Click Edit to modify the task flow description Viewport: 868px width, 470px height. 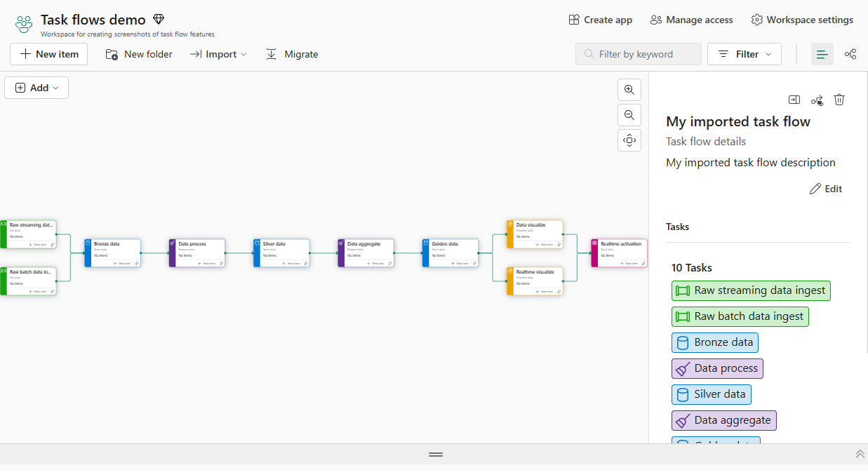(826, 188)
